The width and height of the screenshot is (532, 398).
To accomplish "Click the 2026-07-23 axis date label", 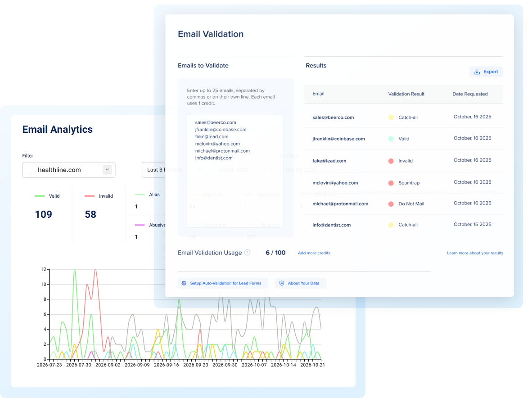I will [x=49, y=365].
